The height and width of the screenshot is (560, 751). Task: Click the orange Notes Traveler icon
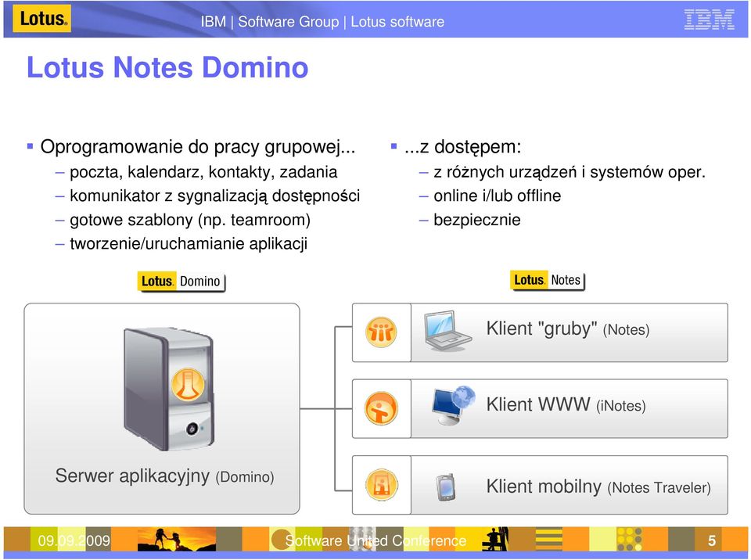click(381, 485)
